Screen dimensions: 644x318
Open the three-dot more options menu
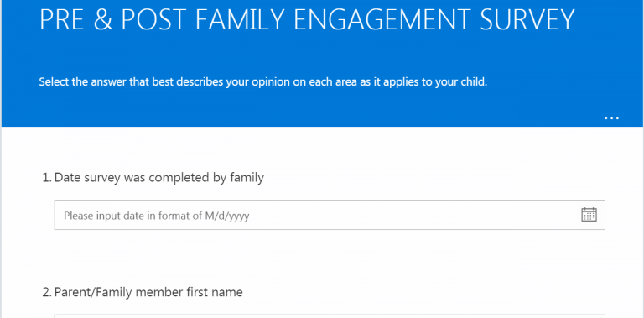(x=611, y=118)
